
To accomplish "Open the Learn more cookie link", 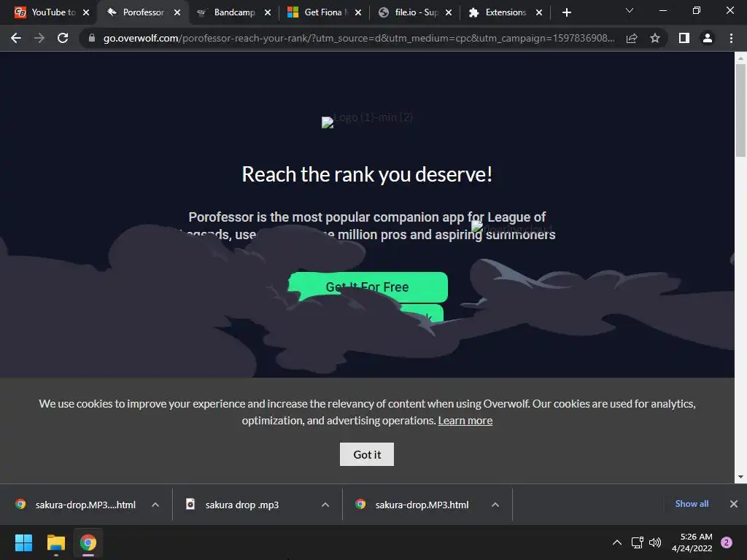I will pyautogui.click(x=465, y=421).
